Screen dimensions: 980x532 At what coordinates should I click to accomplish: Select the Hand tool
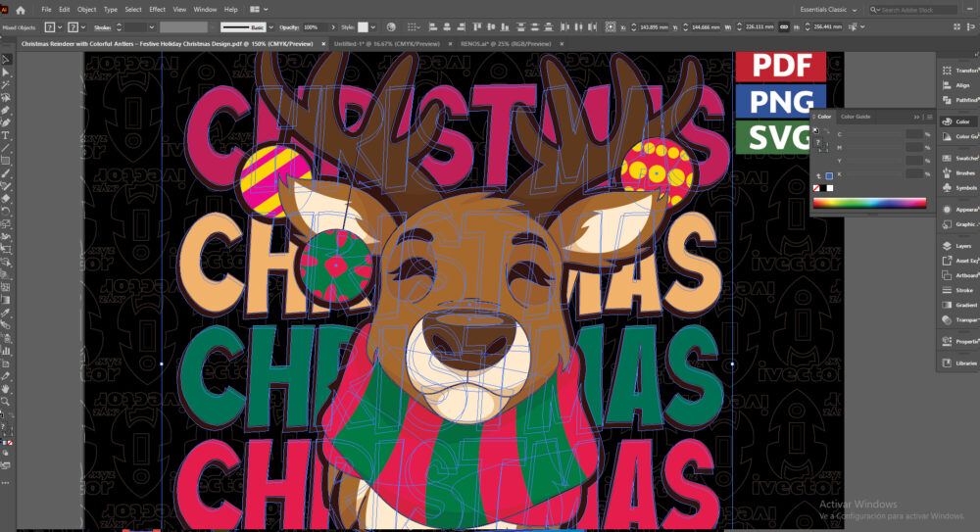tap(6, 389)
